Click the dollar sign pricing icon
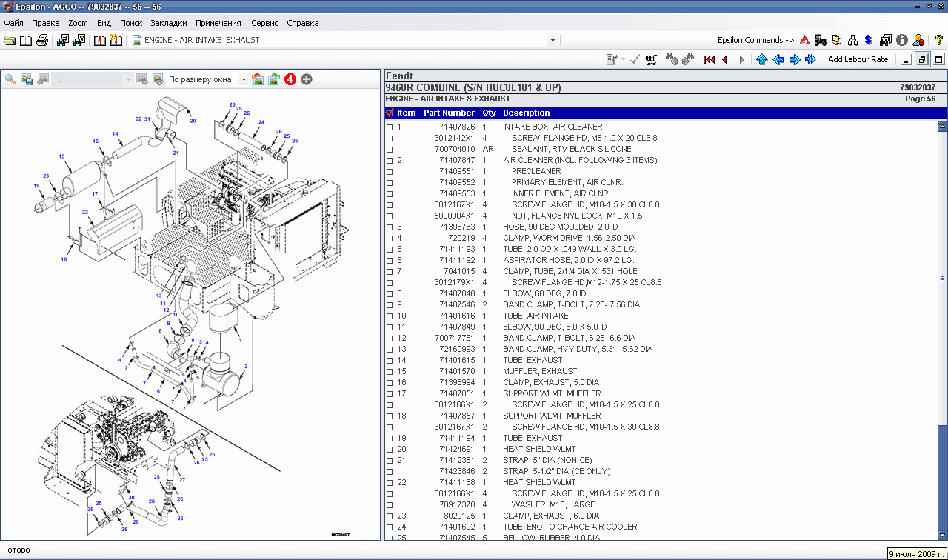948x560 pixels. pyautogui.click(x=868, y=41)
